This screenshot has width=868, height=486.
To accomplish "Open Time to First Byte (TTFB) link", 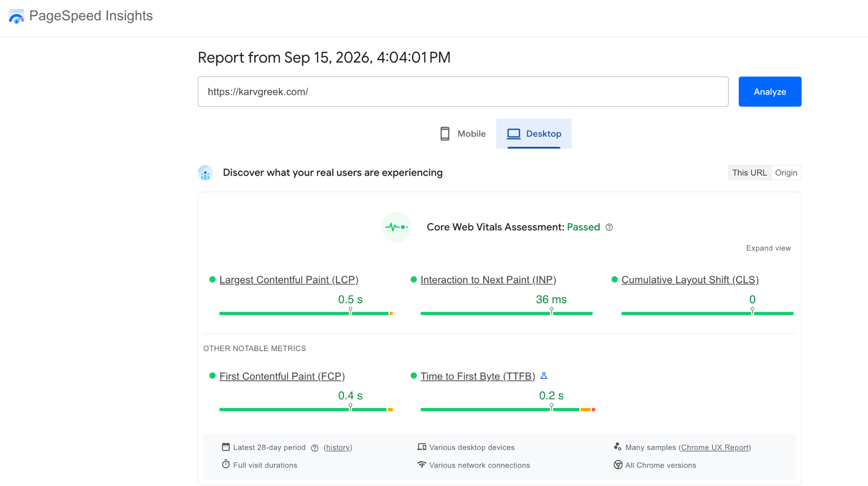I will (478, 376).
